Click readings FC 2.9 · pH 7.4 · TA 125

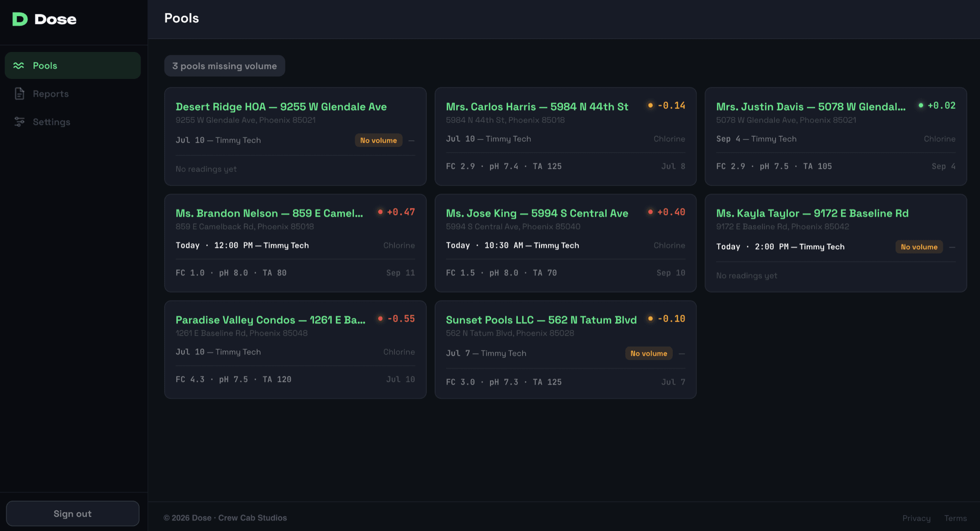pos(504,166)
